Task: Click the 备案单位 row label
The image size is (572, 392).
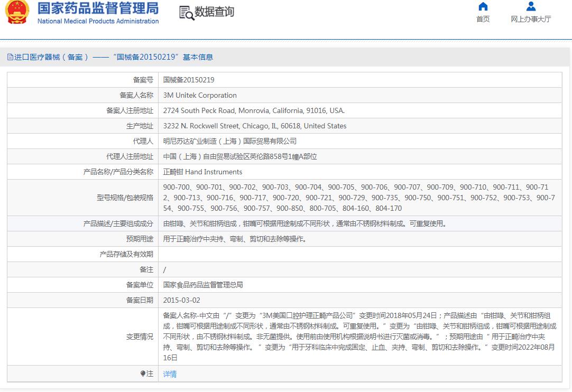Action: pyautogui.click(x=140, y=285)
